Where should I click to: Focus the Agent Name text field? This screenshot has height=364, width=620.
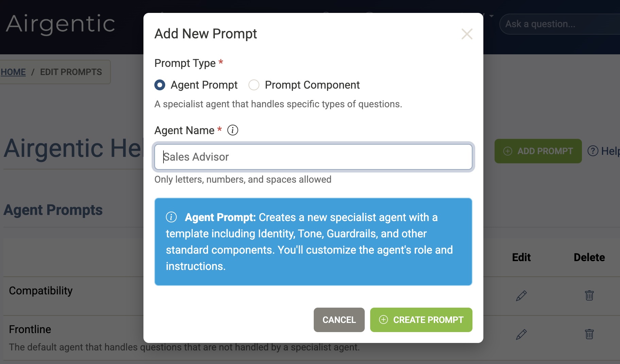point(313,157)
